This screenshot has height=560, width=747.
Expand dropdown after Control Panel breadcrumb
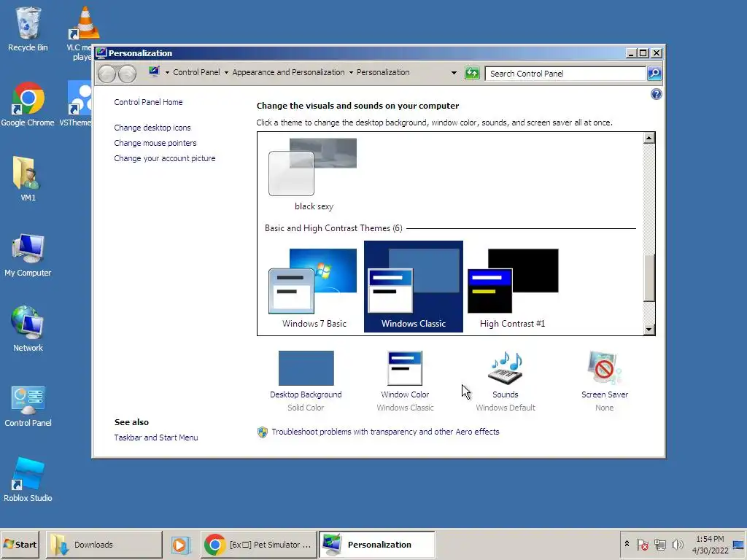(226, 72)
